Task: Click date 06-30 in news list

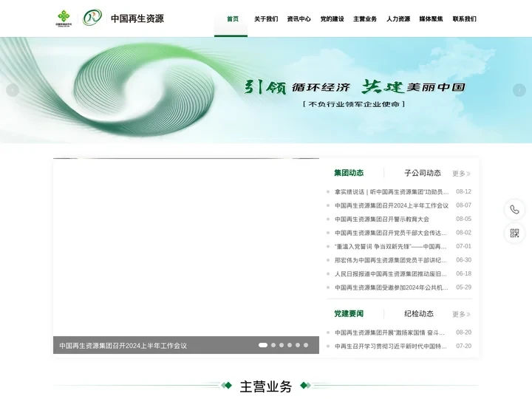Action: click(463, 260)
